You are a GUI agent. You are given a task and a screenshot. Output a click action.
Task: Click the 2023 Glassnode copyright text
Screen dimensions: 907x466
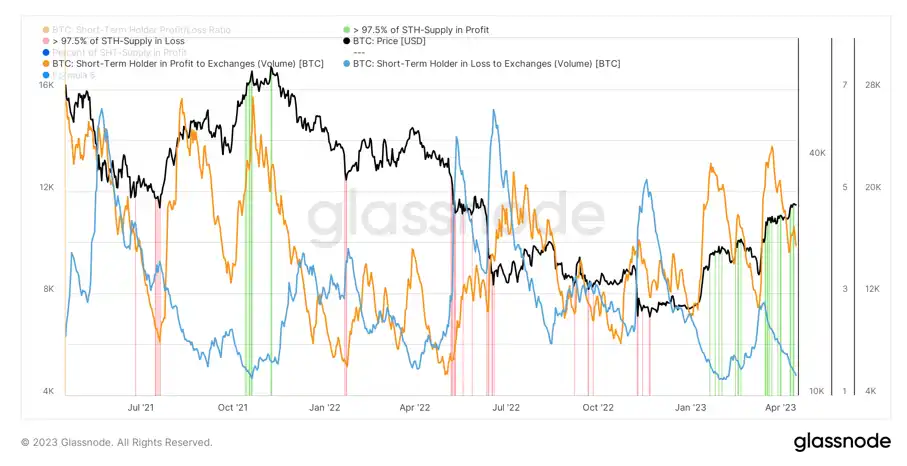coord(117,442)
